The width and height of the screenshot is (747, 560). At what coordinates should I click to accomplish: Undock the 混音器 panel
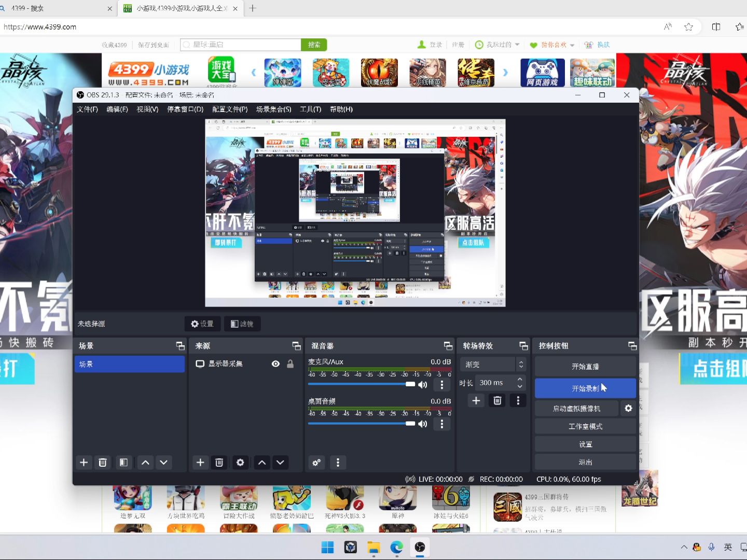tap(448, 346)
